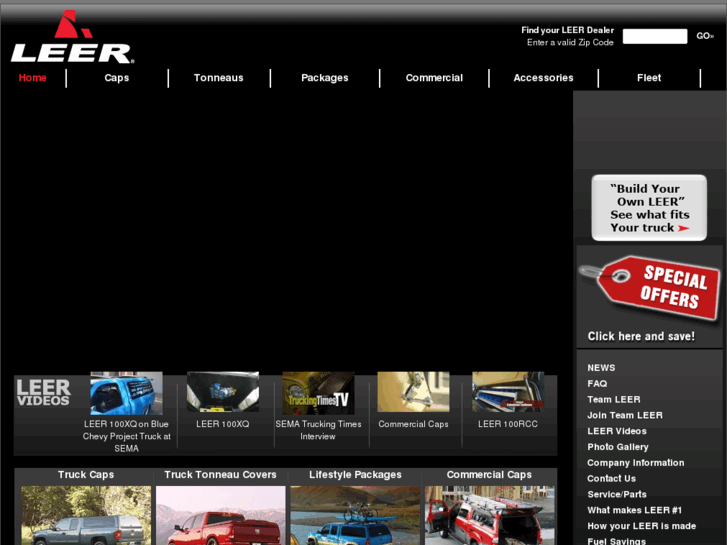Viewport: 727px width, 545px height.
Task: Play the blue Chevy project truck video thumbnail
Action: 126,393
